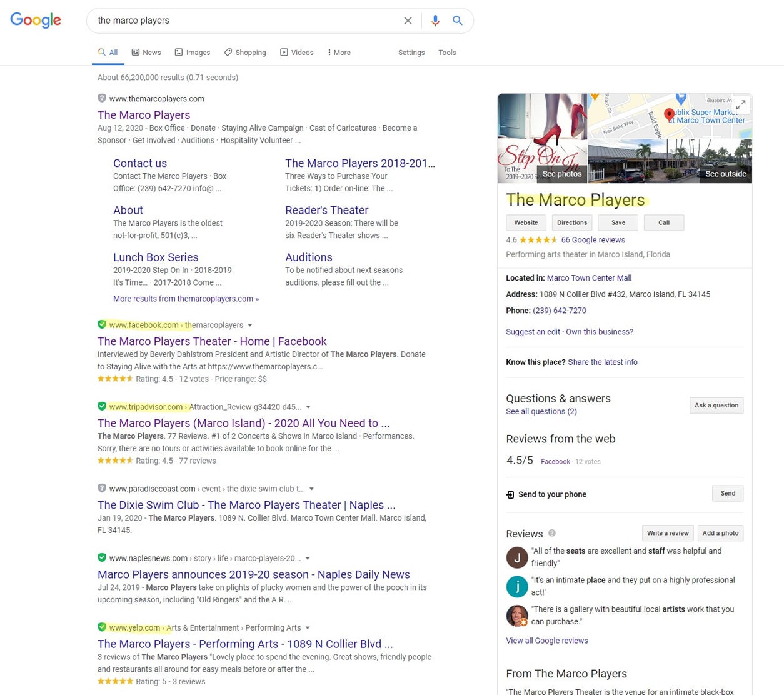Open the Videos tab

click(297, 52)
